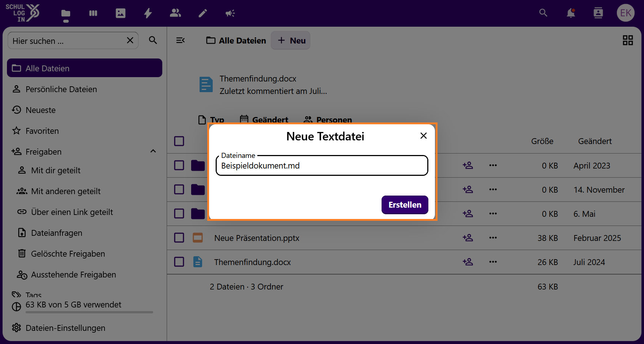Select the Themenfindung.docx row checkbox
The image size is (644, 344).
point(179,262)
